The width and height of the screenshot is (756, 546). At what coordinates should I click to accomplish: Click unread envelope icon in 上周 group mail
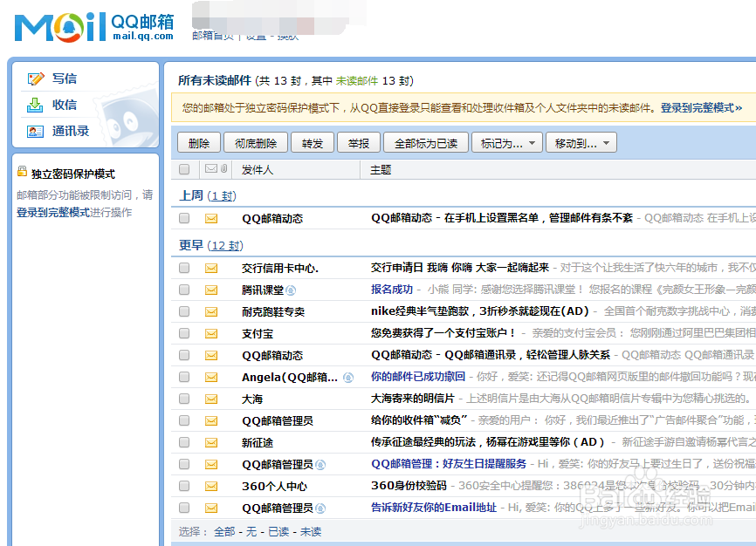coord(211,218)
